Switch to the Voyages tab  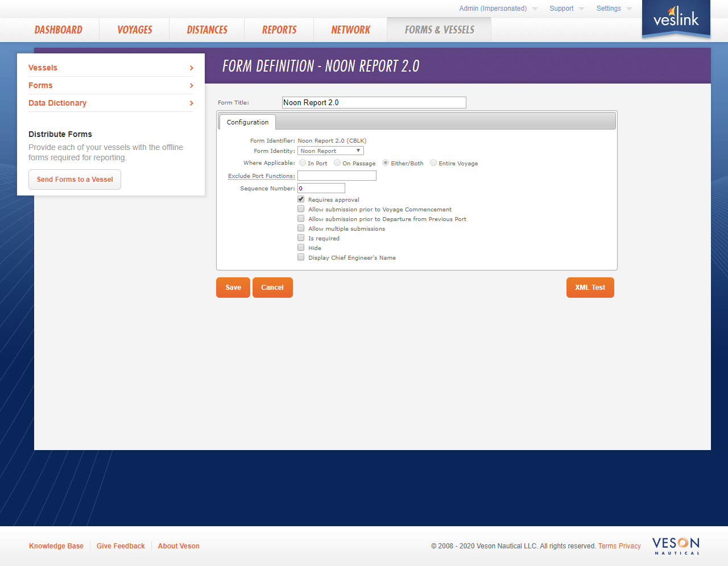(x=134, y=30)
